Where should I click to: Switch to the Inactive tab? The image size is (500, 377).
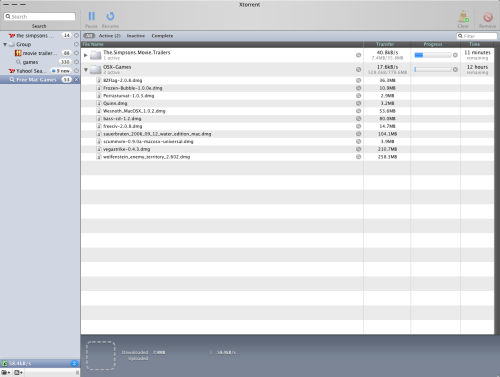pos(136,36)
